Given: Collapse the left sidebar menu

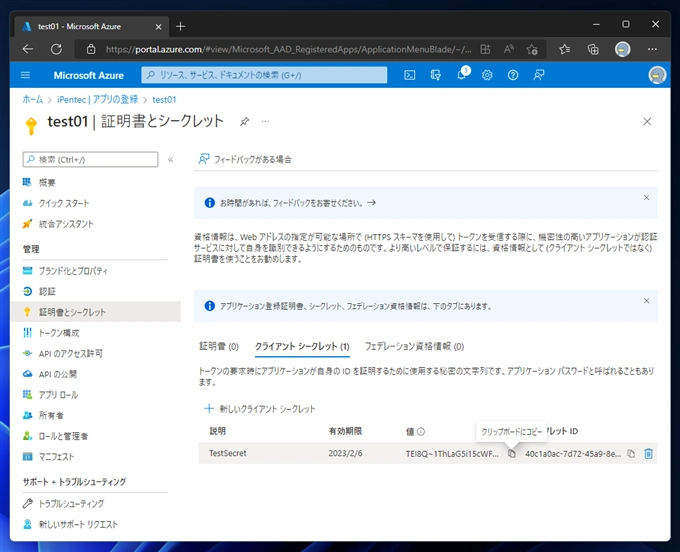Looking at the screenshot, I should [170, 159].
